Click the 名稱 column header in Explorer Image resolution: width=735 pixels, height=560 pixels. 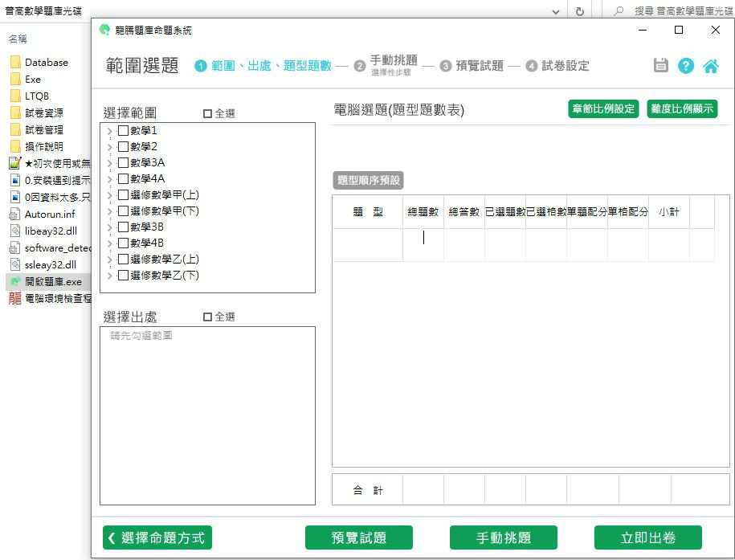point(18,39)
